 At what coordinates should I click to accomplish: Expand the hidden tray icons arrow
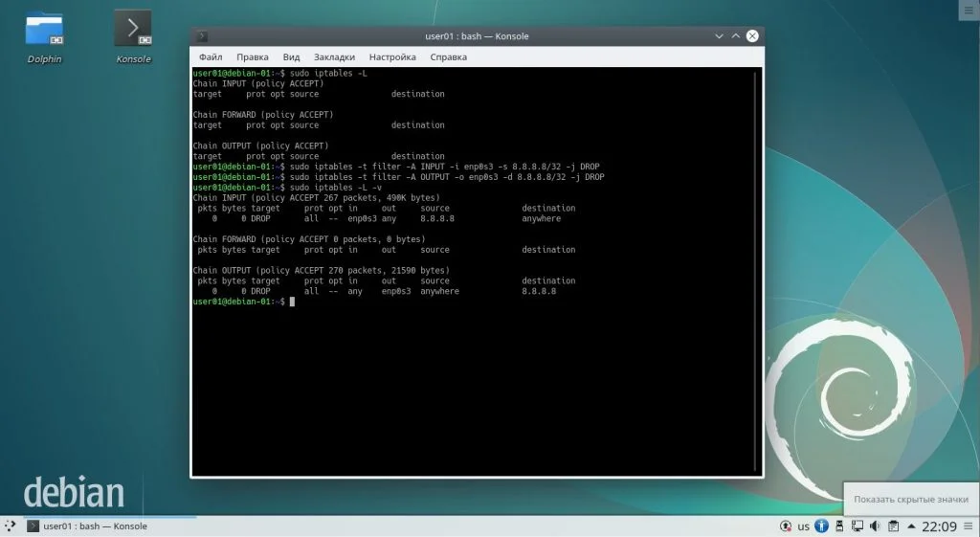pos(911,526)
